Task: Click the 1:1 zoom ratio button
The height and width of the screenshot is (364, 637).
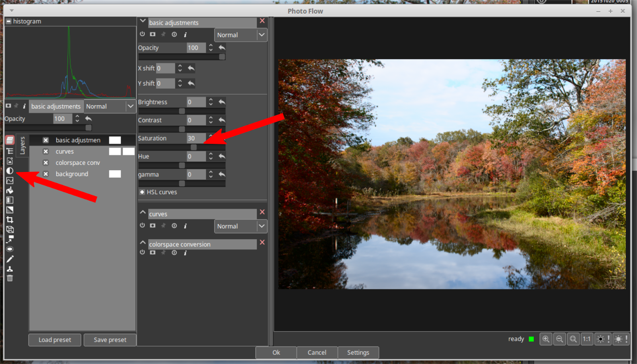Action: (x=587, y=339)
